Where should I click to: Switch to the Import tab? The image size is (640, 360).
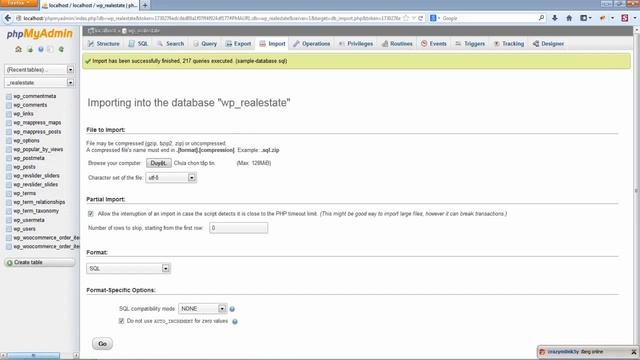point(272,44)
